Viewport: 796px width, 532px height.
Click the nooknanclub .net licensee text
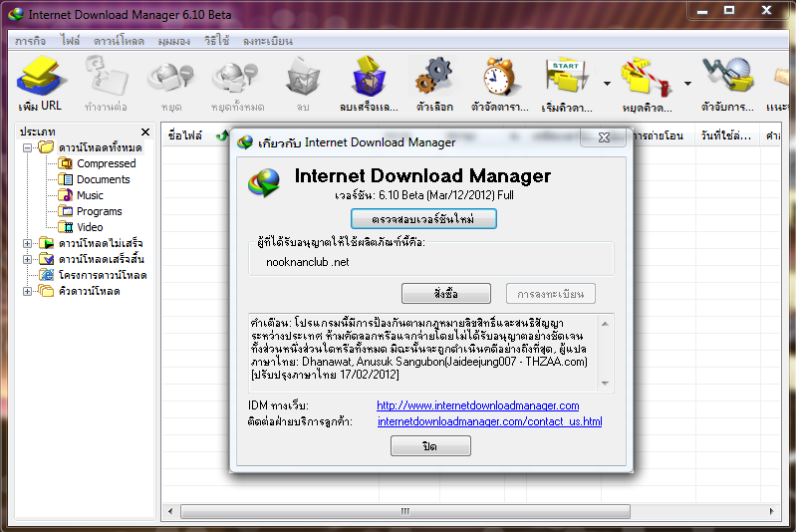[x=308, y=262]
